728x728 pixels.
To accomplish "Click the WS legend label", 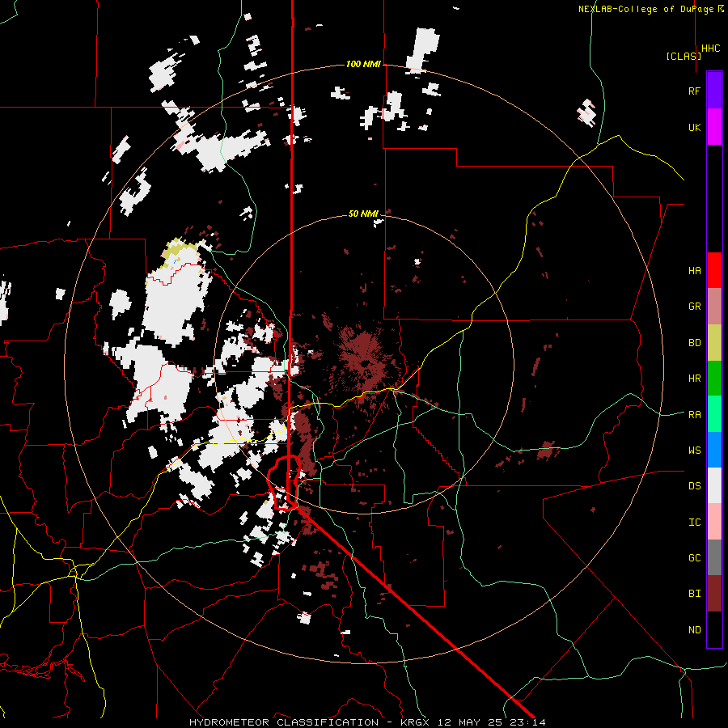I will pos(694,450).
